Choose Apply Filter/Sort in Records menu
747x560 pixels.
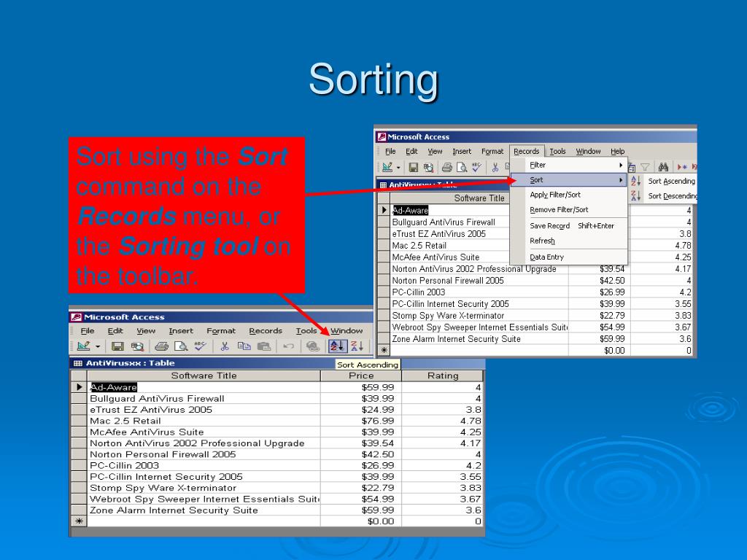(569, 195)
